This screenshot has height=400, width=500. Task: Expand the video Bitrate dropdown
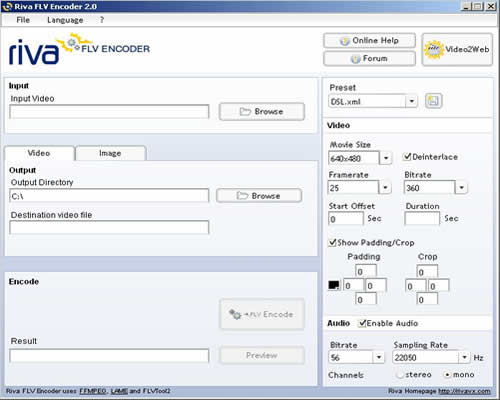coord(461,188)
